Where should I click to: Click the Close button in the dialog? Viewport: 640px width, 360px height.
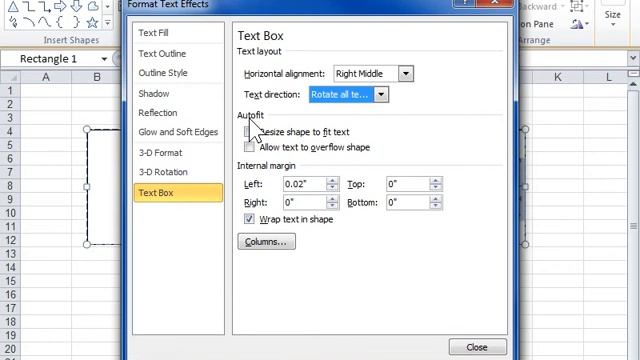coord(478,347)
